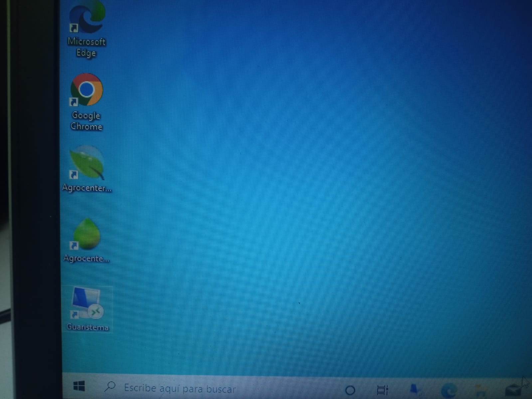This screenshot has height=399, width=532.
Task: Select the Agrocenter shortcut with leaf icon
Action: tap(87, 163)
